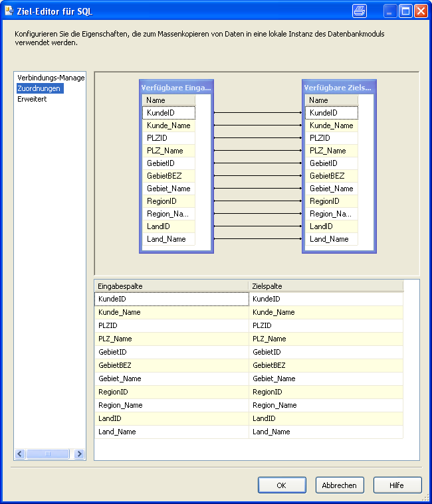Open Eingabespalte cell GebietBEZ in grid
The image size is (432, 504).
click(171, 365)
